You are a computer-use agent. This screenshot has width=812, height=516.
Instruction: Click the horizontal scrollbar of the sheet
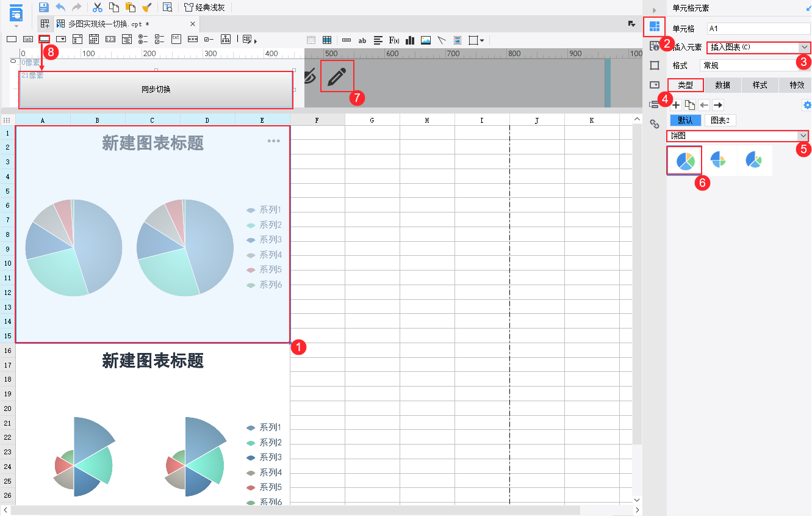(x=296, y=510)
